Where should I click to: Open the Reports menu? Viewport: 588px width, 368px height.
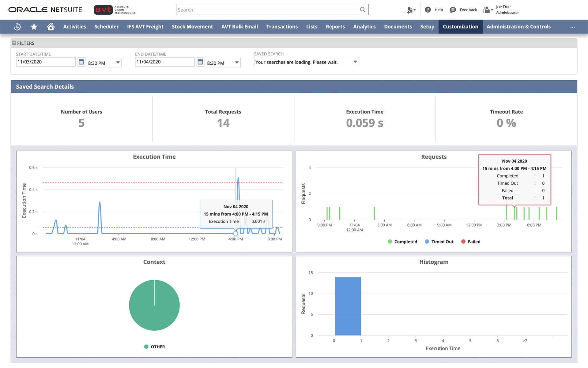tap(335, 27)
